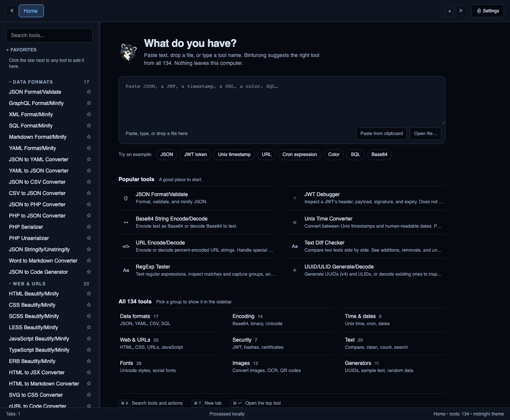Favorite GraphQL Format/Minify with its star

click(89, 103)
